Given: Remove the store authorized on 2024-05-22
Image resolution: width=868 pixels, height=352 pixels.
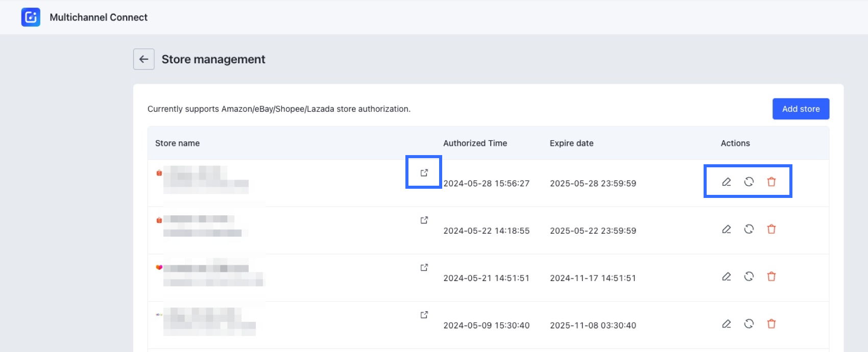Looking at the screenshot, I should point(771,230).
